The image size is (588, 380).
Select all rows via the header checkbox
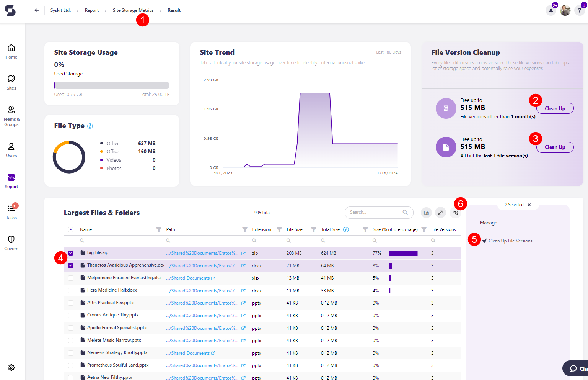(71, 229)
